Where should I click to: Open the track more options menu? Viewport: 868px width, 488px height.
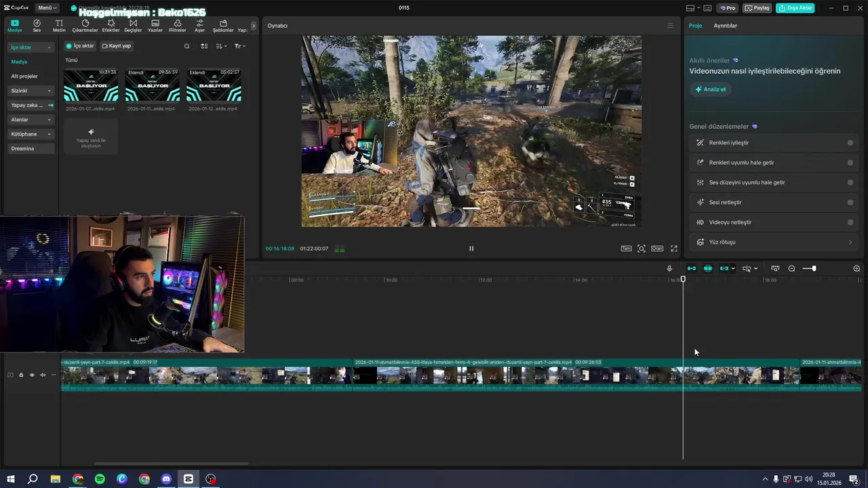pos(54,375)
